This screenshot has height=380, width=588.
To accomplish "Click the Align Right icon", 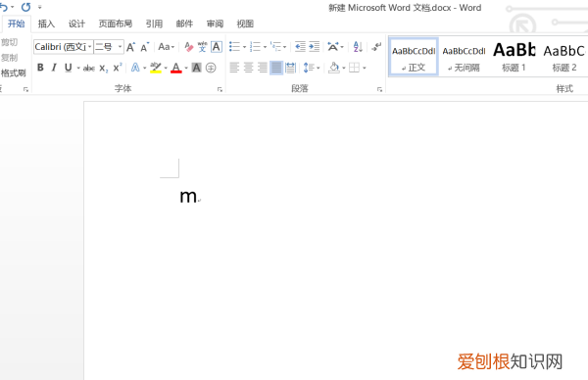I will click(262, 68).
